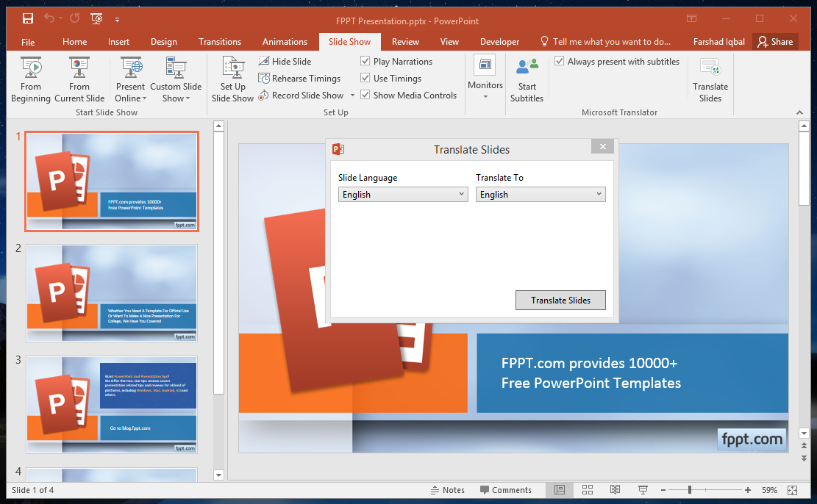The image size is (817, 504).
Task: Toggle Play Narrations checkbox
Action: (365, 61)
